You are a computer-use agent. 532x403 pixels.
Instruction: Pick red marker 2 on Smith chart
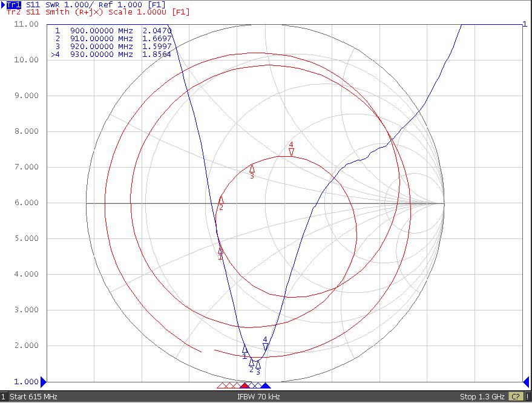(221, 200)
